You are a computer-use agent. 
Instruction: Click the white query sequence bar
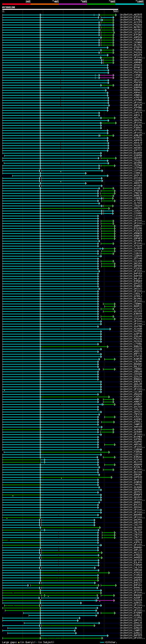point(60,9)
